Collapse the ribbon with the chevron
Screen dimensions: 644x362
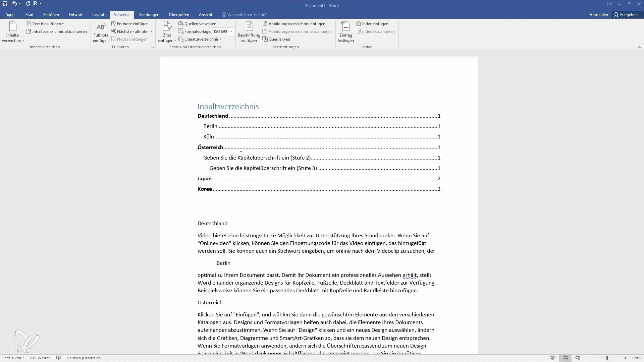click(x=639, y=47)
